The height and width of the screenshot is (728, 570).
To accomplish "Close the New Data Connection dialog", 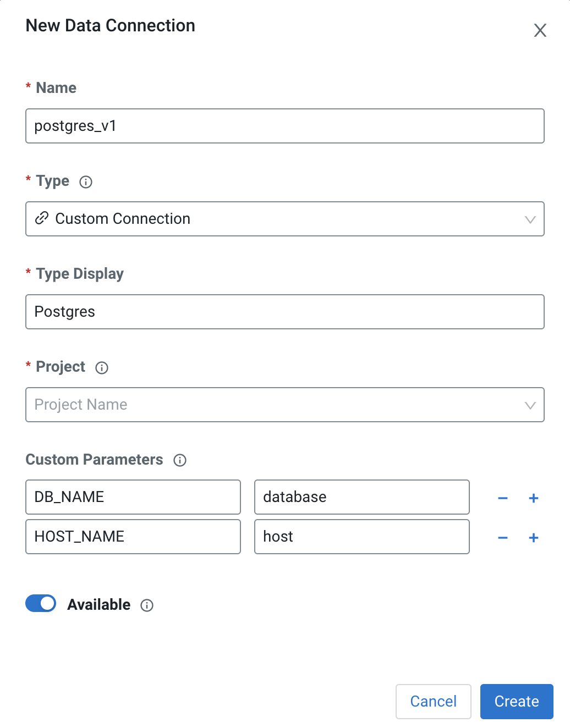I will [x=540, y=30].
